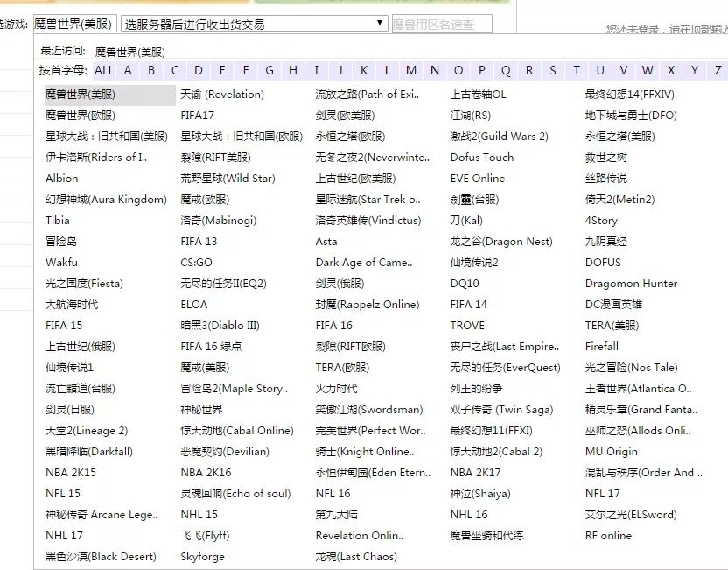Select 龙之谷(Dragon Nest) game

point(501,242)
